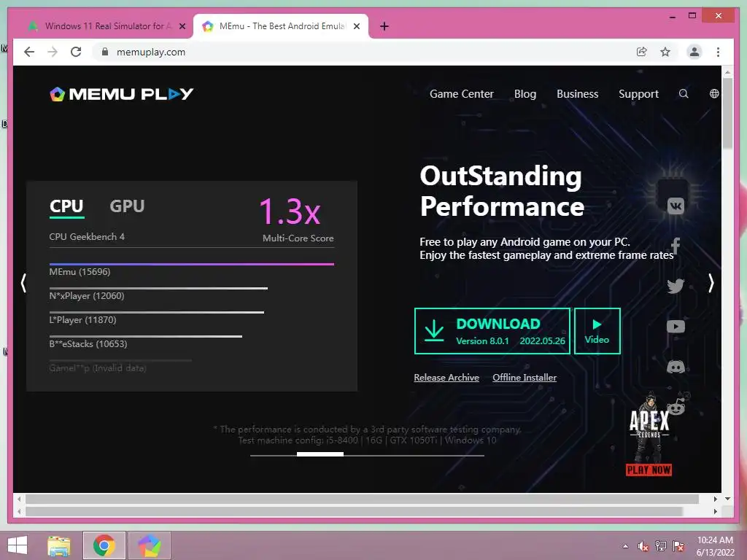Screen dimensions: 747x560
Task: Click the Apex Legends Play Now banner
Action: point(649,436)
